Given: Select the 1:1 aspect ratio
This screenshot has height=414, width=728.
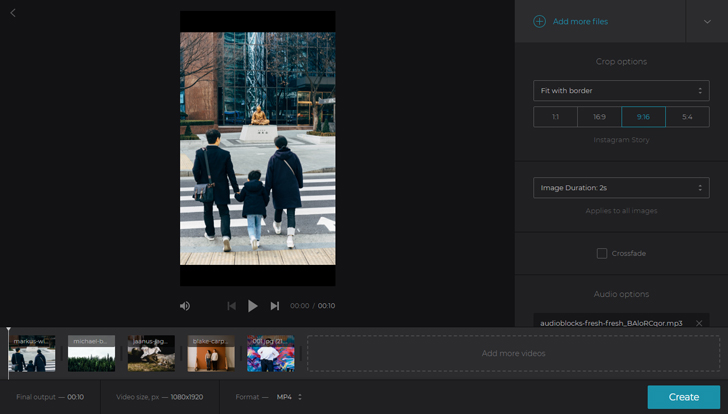Looking at the screenshot, I should pos(555,116).
